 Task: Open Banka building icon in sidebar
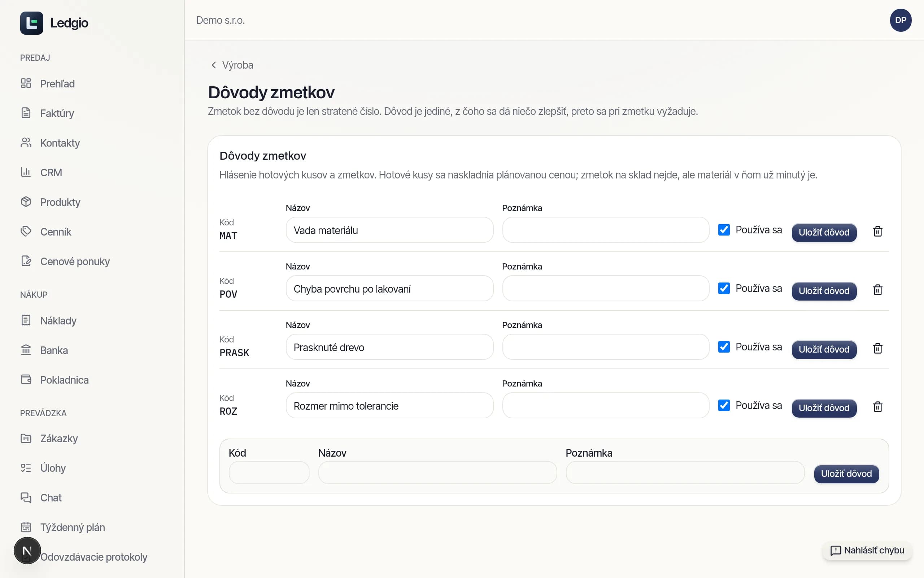point(26,350)
